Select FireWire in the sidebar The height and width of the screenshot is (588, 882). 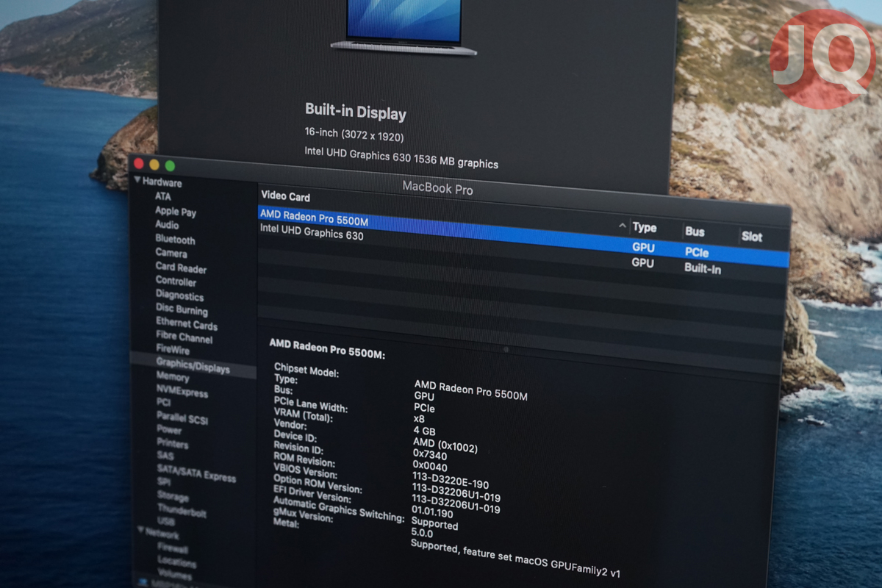pos(173,350)
